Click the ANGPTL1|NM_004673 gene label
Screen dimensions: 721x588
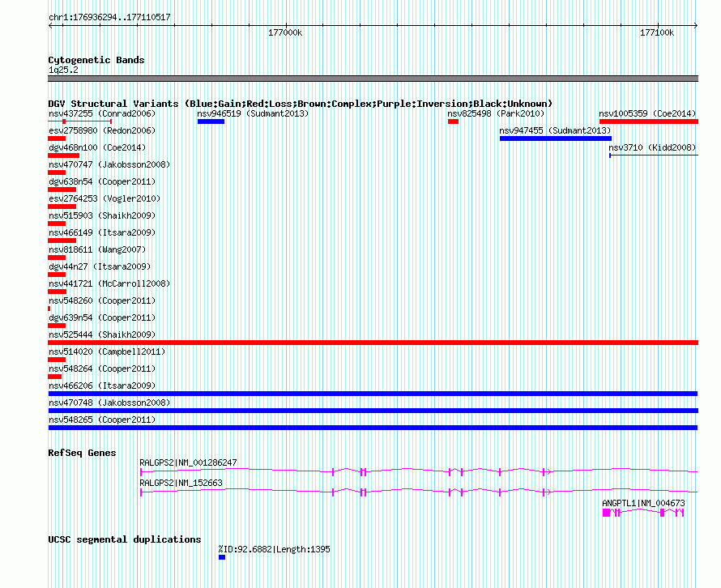(643, 503)
